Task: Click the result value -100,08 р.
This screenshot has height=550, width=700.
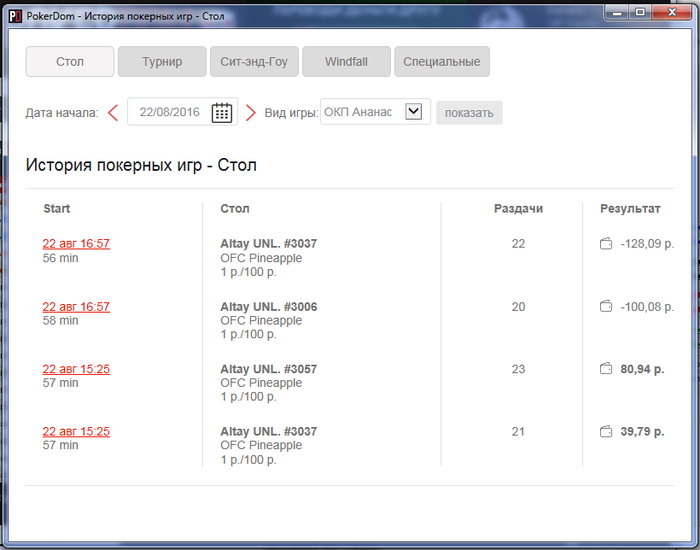Action: [x=647, y=307]
